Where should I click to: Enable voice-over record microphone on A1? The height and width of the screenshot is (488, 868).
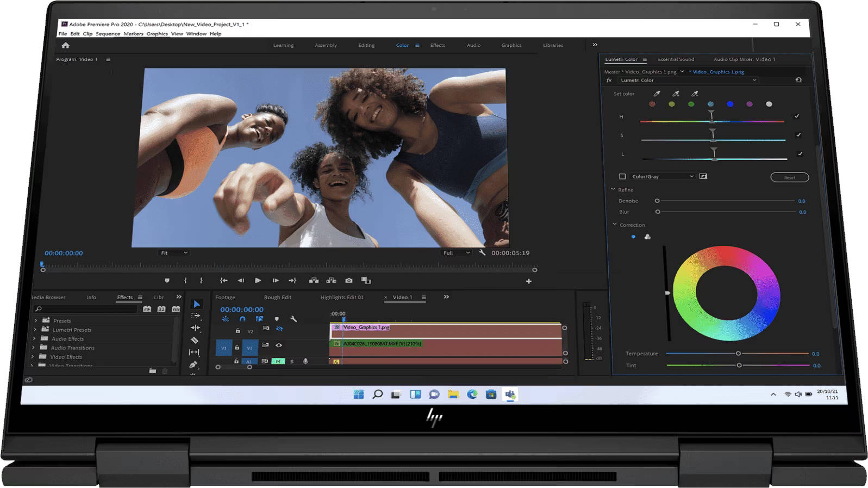(x=305, y=361)
